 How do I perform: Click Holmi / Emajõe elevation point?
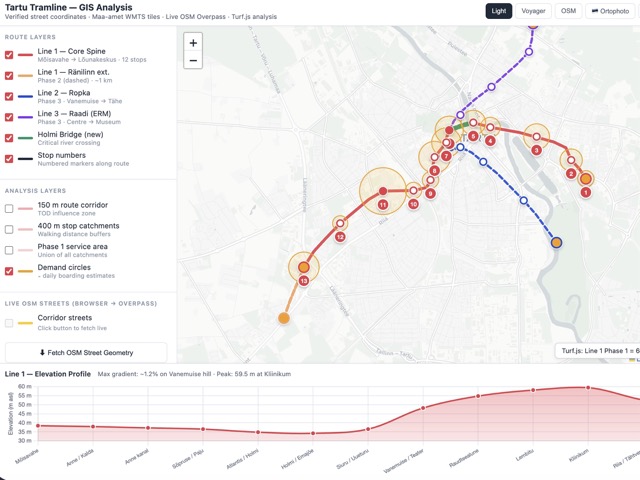pyautogui.click(x=313, y=433)
